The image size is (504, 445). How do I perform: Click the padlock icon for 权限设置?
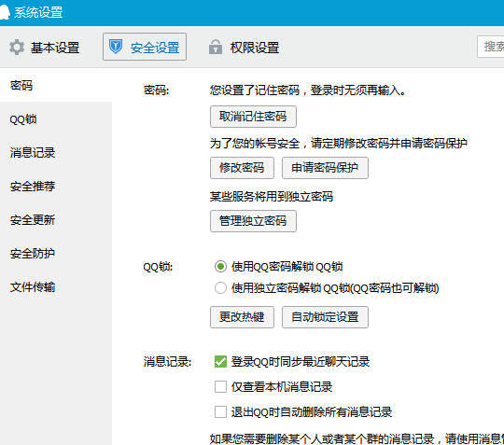(x=216, y=47)
